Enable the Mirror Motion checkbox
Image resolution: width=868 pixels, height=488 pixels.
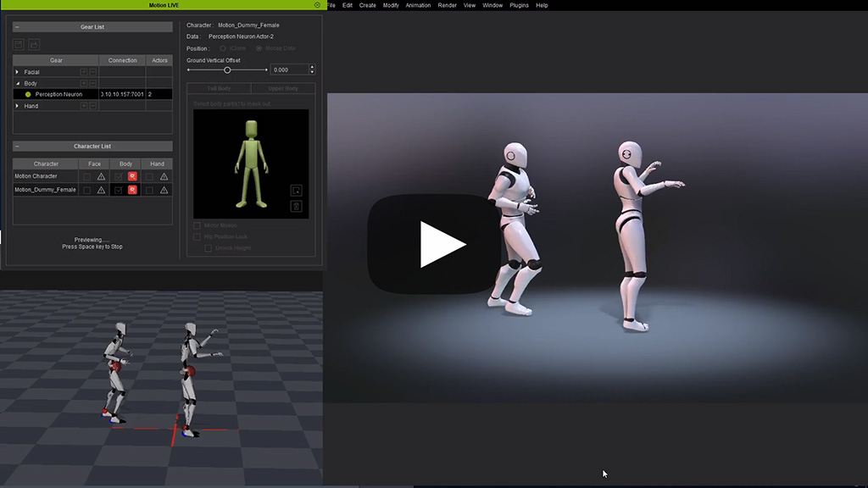click(x=198, y=225)
